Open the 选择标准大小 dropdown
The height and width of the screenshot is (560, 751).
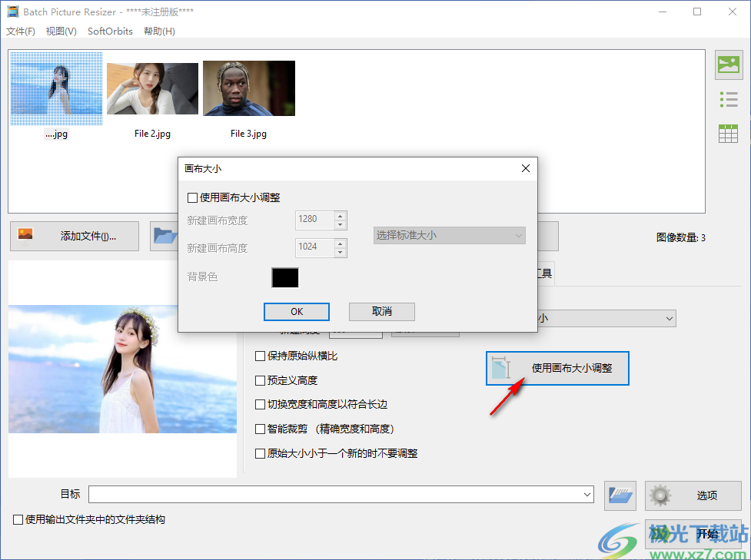click(449, 235)
